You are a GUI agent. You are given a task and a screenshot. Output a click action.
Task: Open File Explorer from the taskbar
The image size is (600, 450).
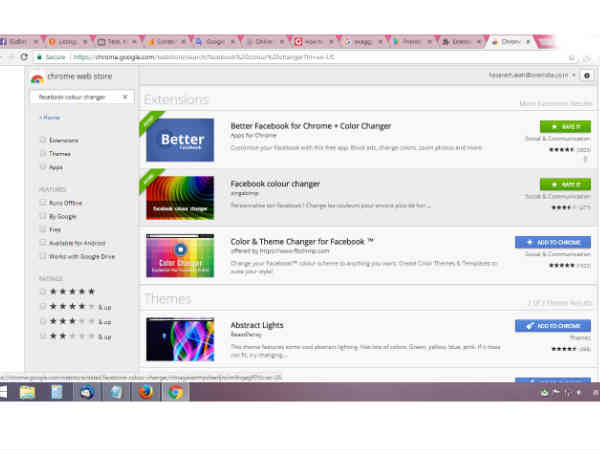point(27,392)
